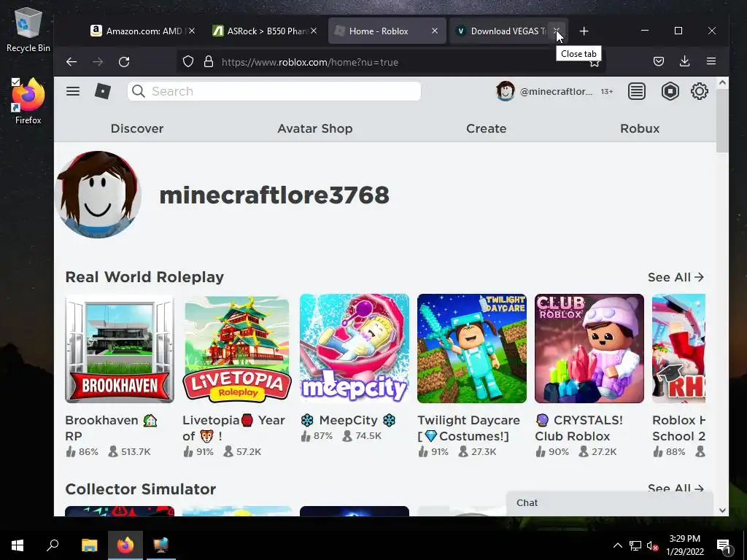Click the Collector Simulator heading
Viewport: 747px width, 560px height.
point(141,489)
